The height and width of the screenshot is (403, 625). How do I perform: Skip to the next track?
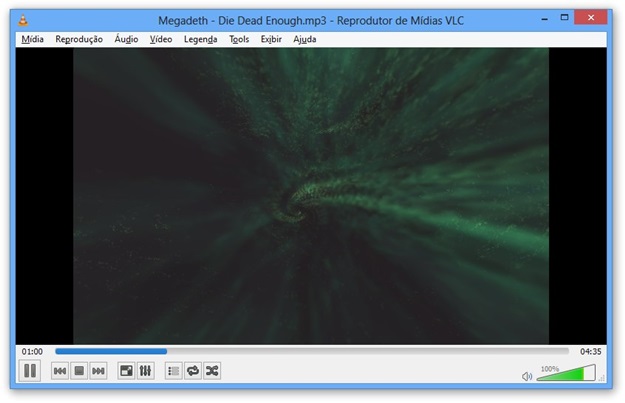click(x=98, y=371)
